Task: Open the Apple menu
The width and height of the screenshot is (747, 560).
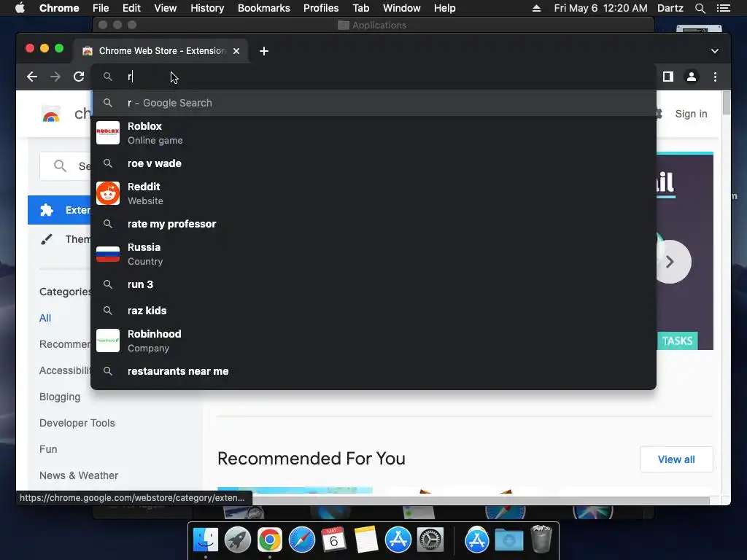Action: 20,8
